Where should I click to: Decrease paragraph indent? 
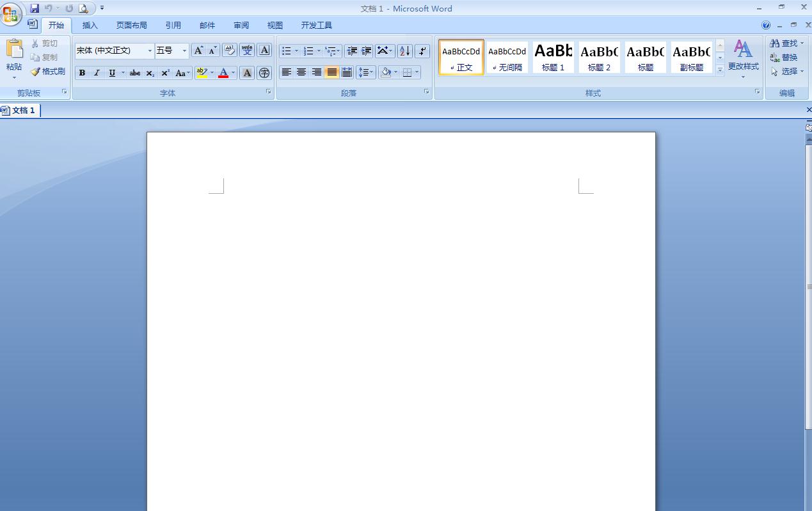351,51
